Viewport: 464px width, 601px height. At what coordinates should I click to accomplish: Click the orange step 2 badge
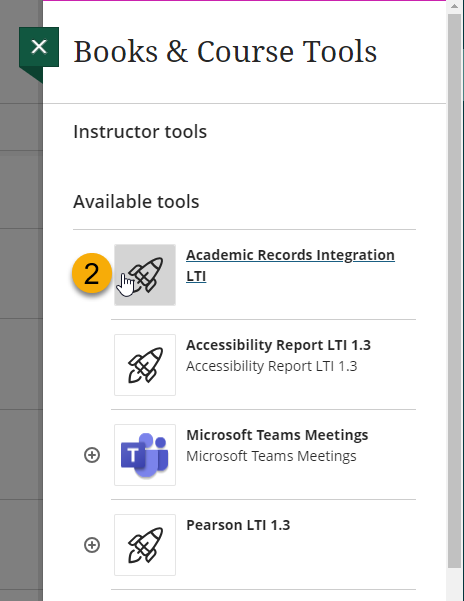(92, 274)
